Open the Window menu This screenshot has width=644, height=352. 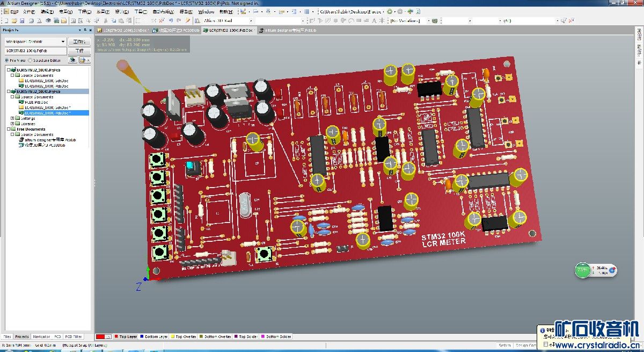pos(206,11)
